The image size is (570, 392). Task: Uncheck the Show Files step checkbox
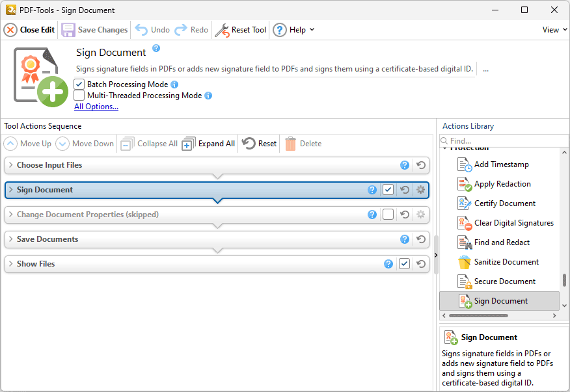tap(404, 264)
